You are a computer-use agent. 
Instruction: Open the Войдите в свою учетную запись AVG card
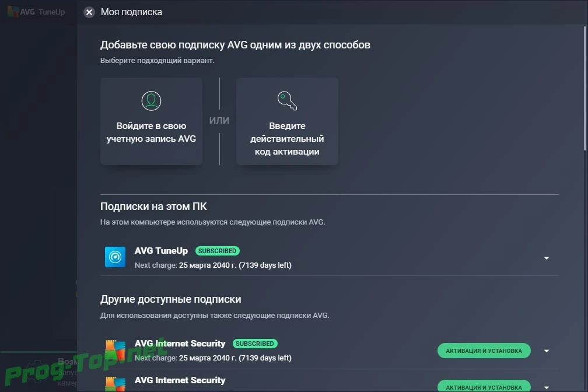coord(151,121)
